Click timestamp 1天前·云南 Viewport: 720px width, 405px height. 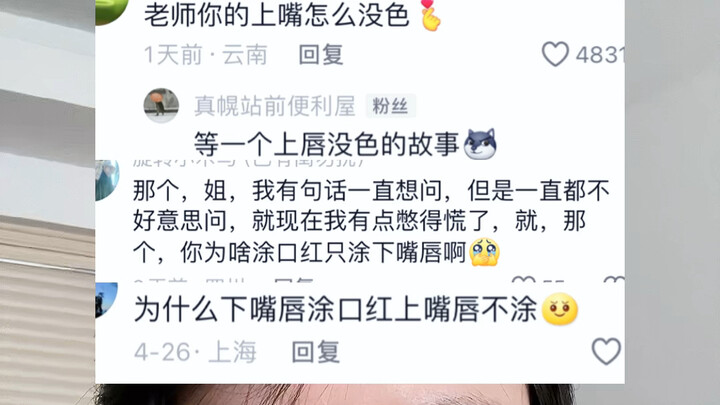tap(205, 55)
